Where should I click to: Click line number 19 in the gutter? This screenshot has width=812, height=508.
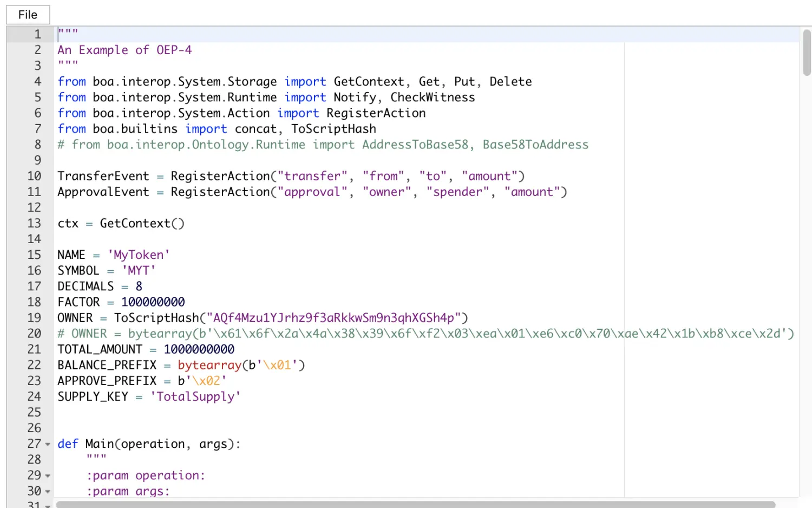(x=34, y=317)
